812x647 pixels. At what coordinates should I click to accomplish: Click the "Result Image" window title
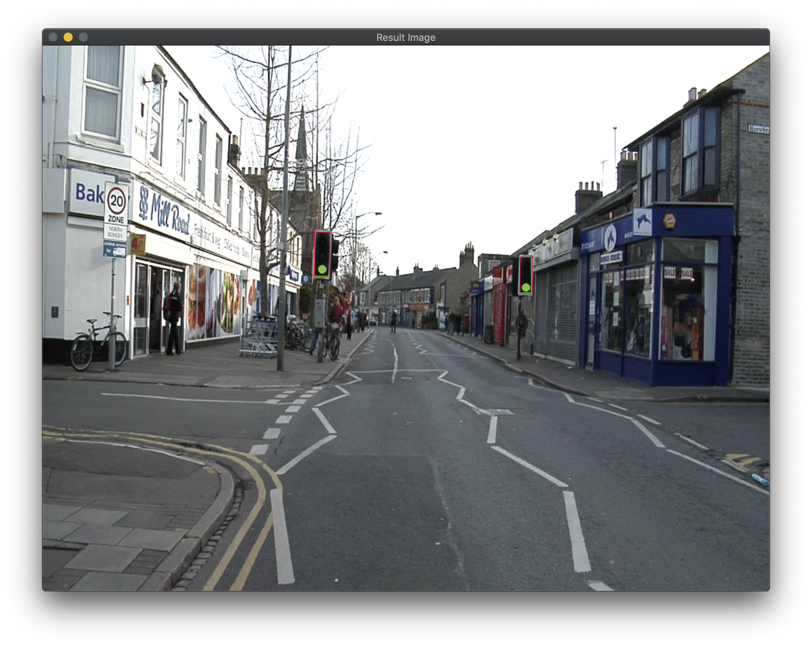[406, 38]
